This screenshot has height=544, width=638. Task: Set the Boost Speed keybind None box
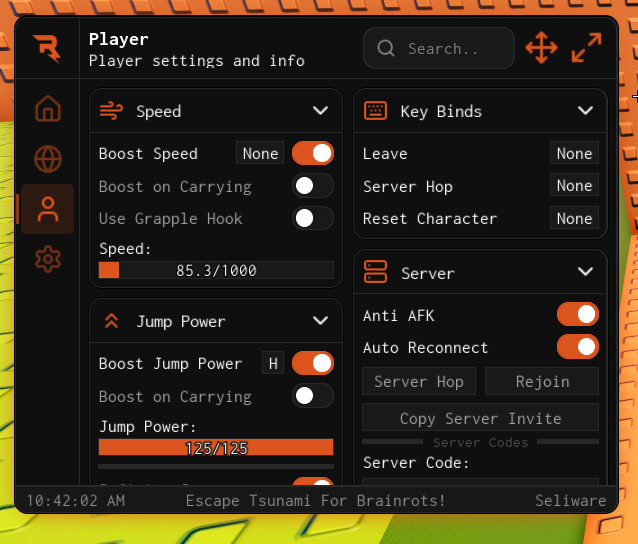click(260, 153)
